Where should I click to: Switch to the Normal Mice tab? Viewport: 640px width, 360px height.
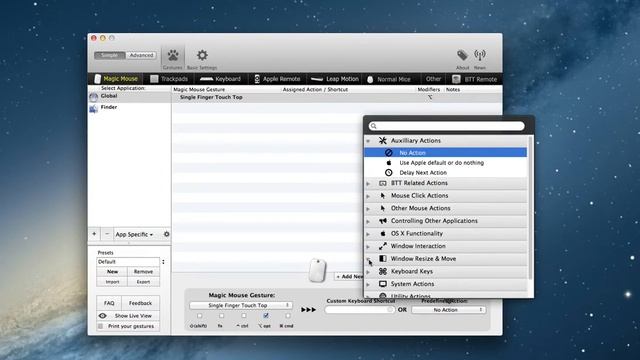point(388,79)
